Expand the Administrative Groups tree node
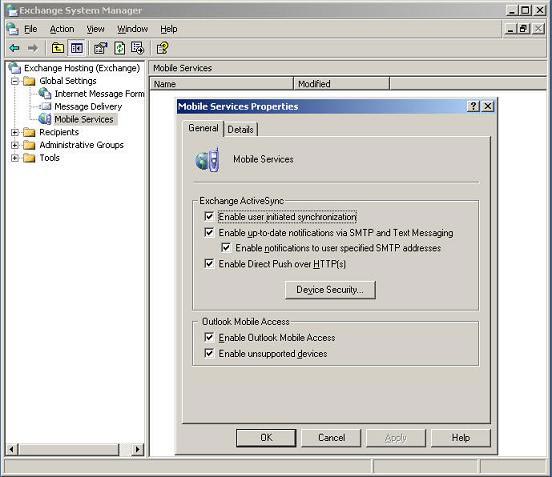Screen dimensions: 552x477 pyautogui.click(x=15, y=145)
